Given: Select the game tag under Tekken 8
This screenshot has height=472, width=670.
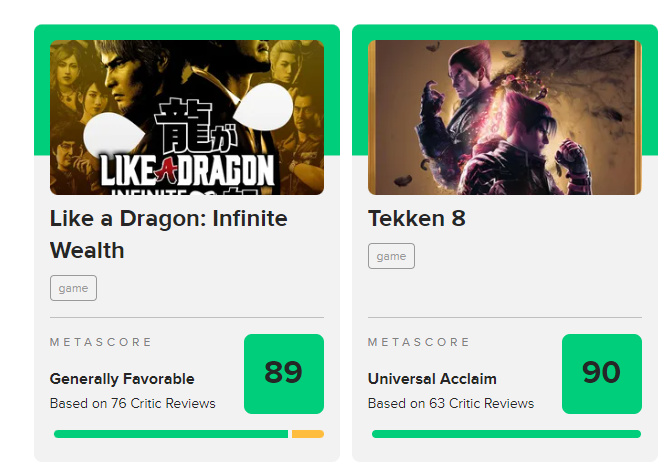Looking at the screenshot, I should [x=391, y=256].
